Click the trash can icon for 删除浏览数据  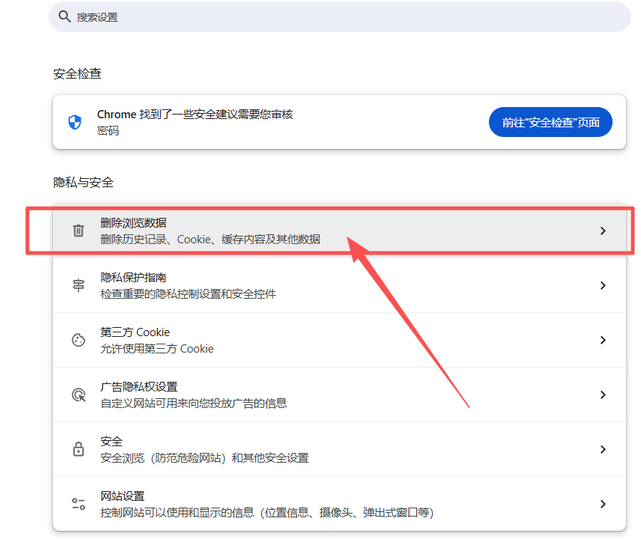click(x=78, y=231)
